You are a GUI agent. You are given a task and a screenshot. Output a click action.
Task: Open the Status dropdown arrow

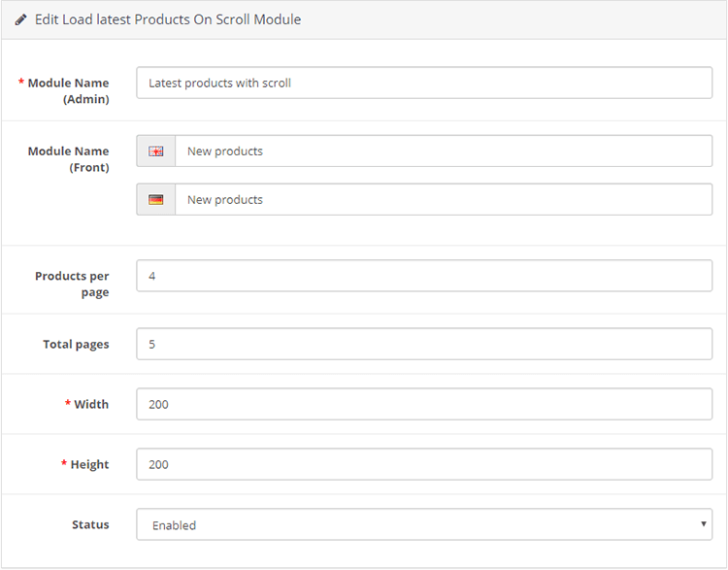coord(704,524)
